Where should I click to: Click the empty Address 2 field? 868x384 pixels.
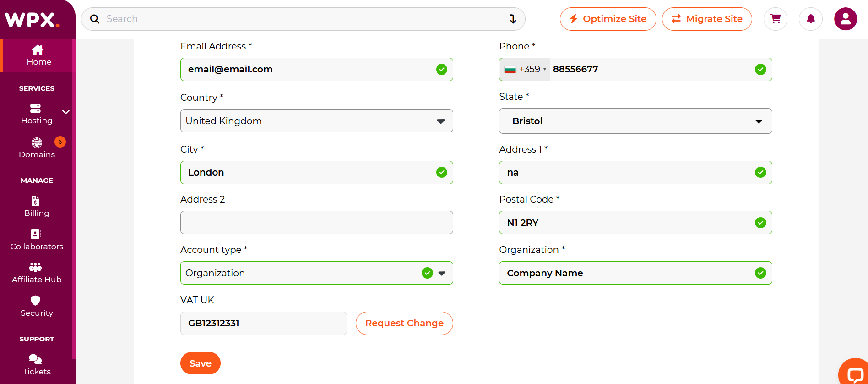(x=316, y=223)
